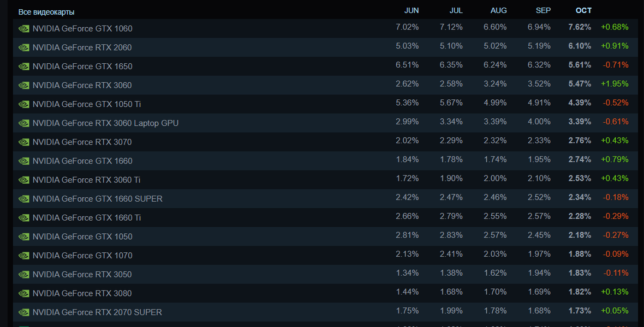Select NVIDIA icon on RTX 3070 row

[x=23, y=142]
